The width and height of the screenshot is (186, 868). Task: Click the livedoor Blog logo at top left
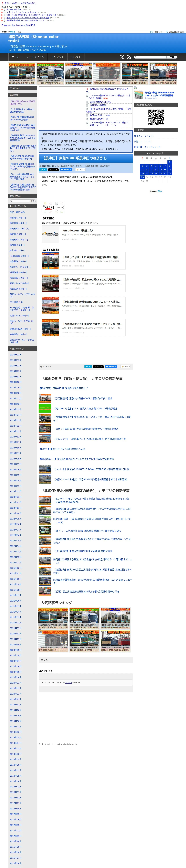8,32
